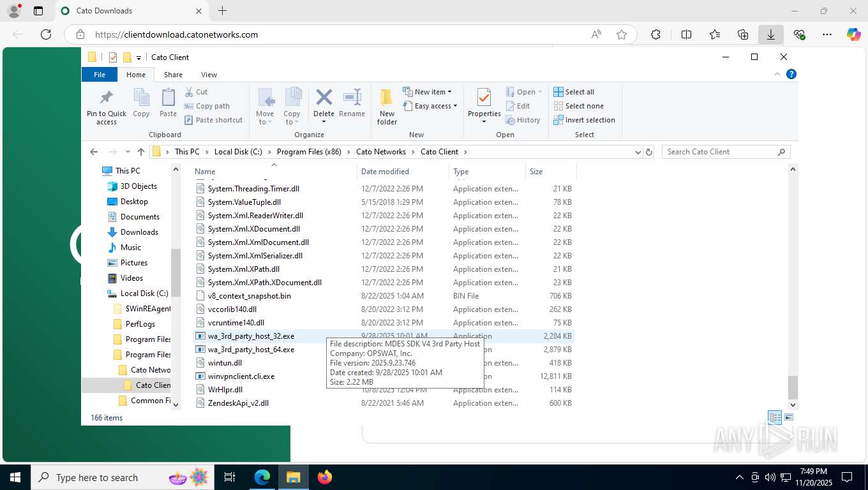
Task: Pin folder to Quick access
Action: pos(107,106)
